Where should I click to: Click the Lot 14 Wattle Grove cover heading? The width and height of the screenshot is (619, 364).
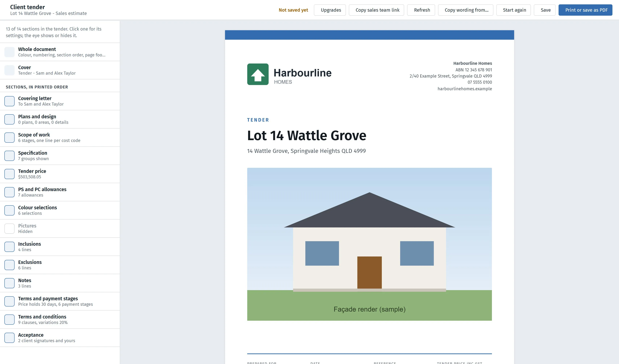307,135
